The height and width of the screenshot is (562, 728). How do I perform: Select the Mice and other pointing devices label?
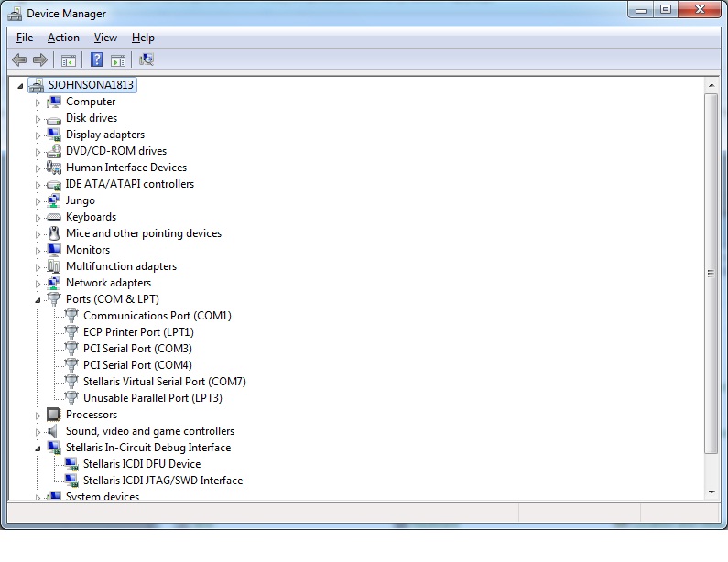point(144,233)
